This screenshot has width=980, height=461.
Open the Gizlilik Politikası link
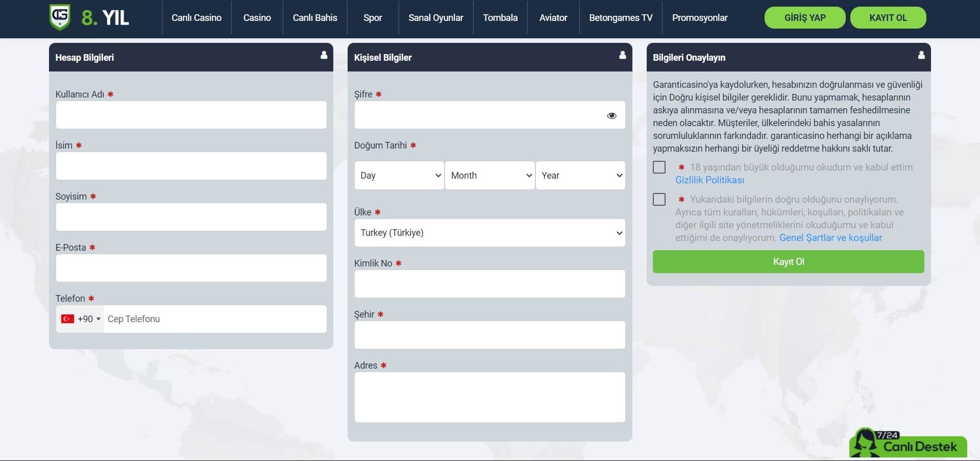click(709, 180)
